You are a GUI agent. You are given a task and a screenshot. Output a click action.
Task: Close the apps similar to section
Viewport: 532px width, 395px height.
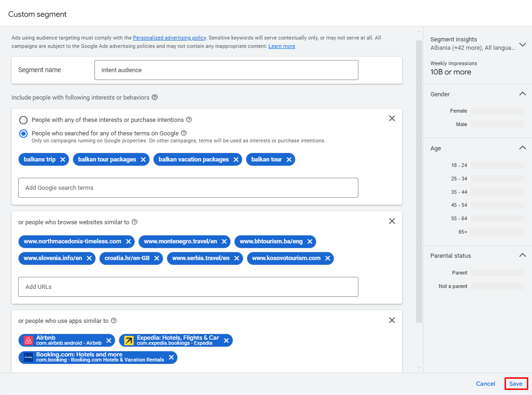click(392, 321)
